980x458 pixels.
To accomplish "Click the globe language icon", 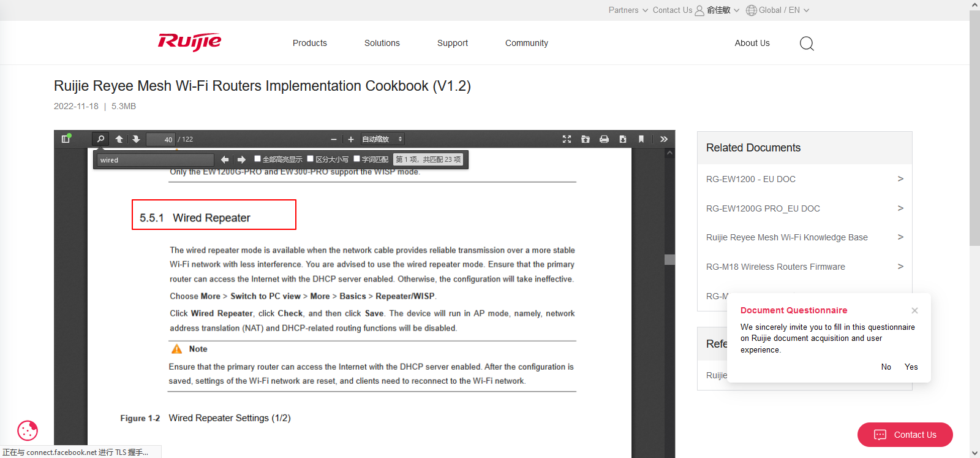I will pyautogui.click(x=752, y=10).
